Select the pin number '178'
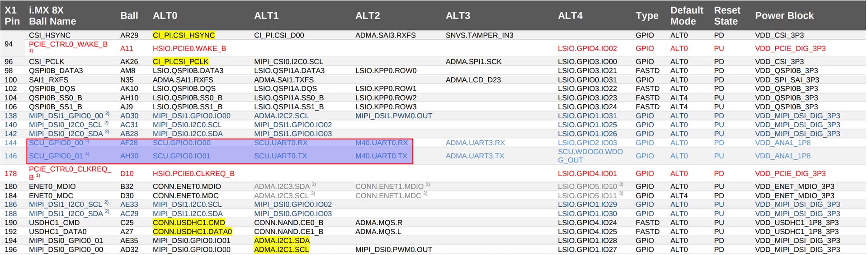Screen dimensions: 868x255 10,173
